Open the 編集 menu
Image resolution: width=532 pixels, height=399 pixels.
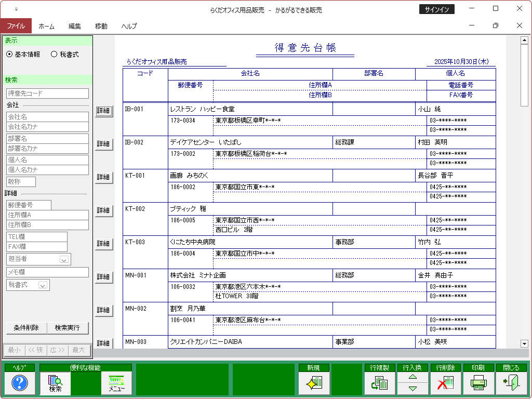tap(75, 26)
